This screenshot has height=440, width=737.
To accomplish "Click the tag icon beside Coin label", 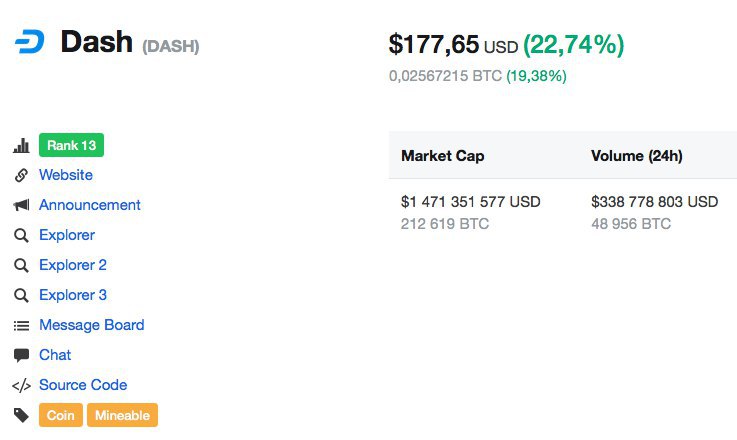I will (x=21, y=416).
